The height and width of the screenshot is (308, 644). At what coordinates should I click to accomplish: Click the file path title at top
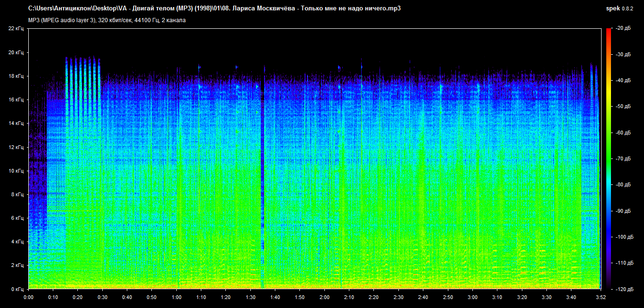[211, 8]
